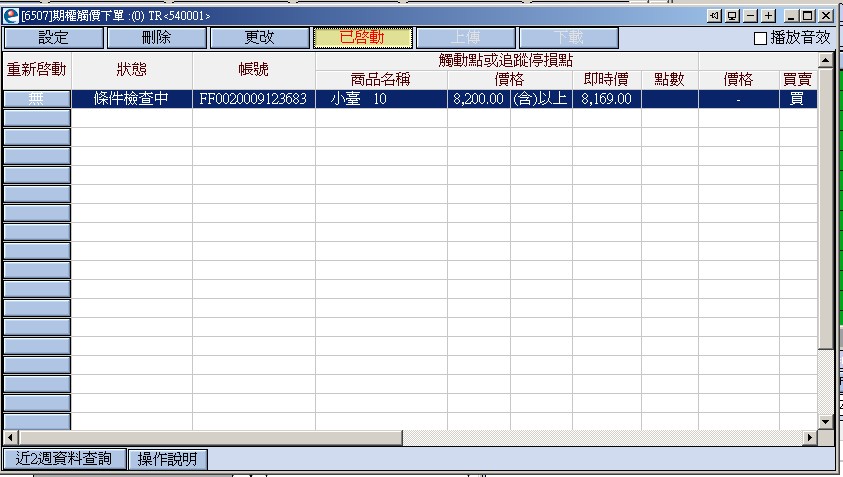Click the monitor icon in the title bar
Image resolution: width=843 pixels, height=477 pixels.
[732, 16]
